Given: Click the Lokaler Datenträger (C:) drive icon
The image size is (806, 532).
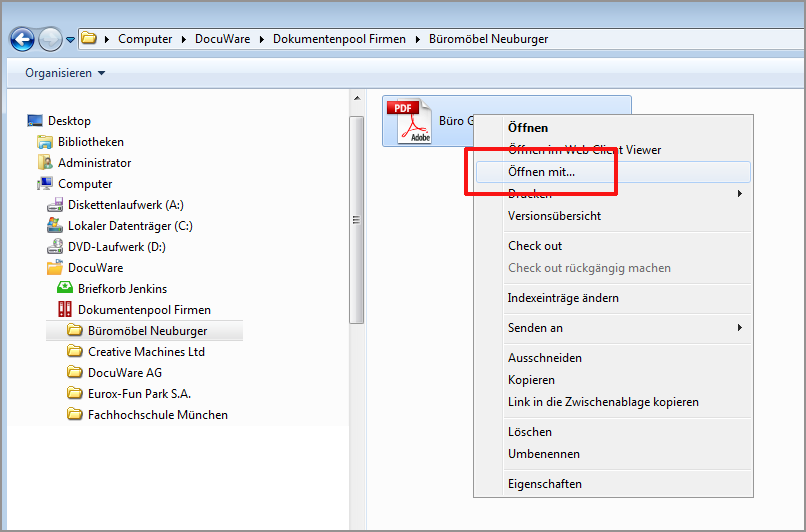Looking at the screenshot, I should tap(56, 226).
